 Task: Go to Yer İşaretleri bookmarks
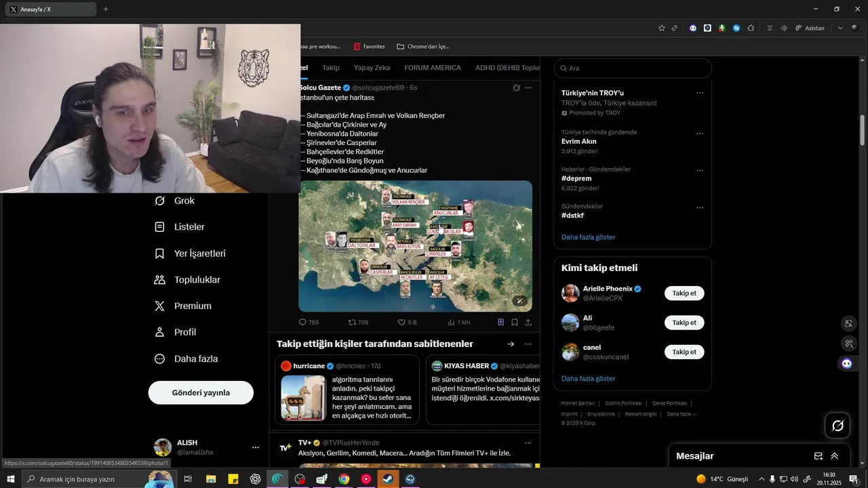[190, 253]
